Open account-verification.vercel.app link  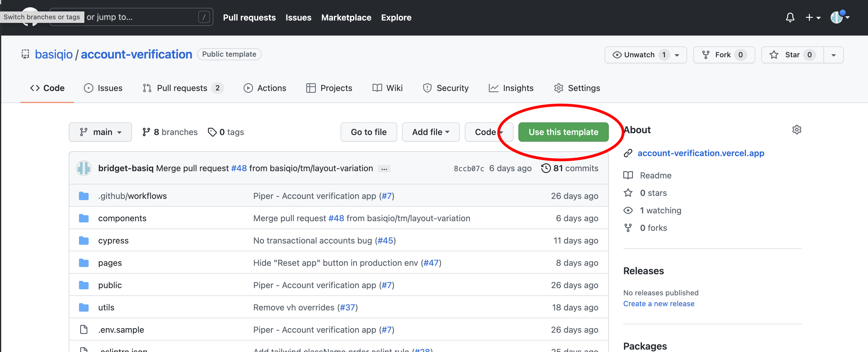(x=700, y=153)
